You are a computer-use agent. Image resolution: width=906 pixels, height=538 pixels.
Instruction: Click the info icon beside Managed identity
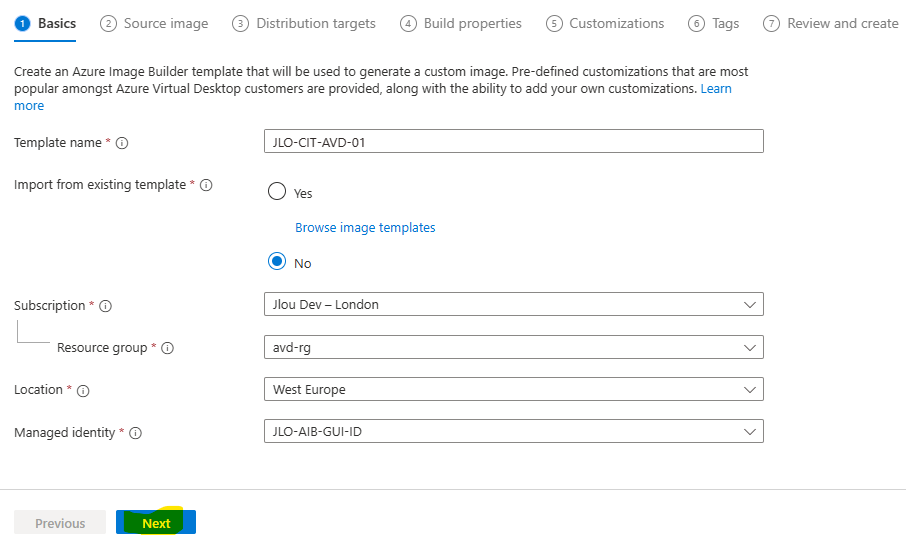[x=136, y=433]
